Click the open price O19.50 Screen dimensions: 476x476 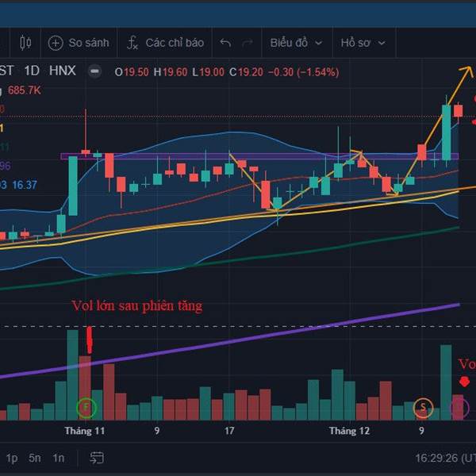(x=132, y=72)
